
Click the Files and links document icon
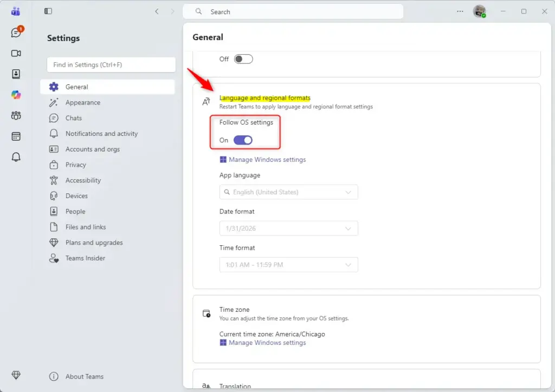54,227
